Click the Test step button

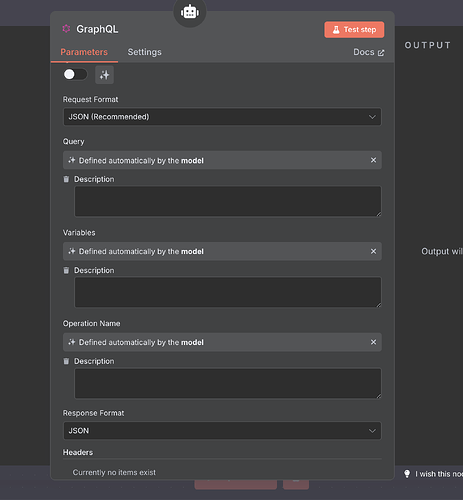tap(354, 30)
